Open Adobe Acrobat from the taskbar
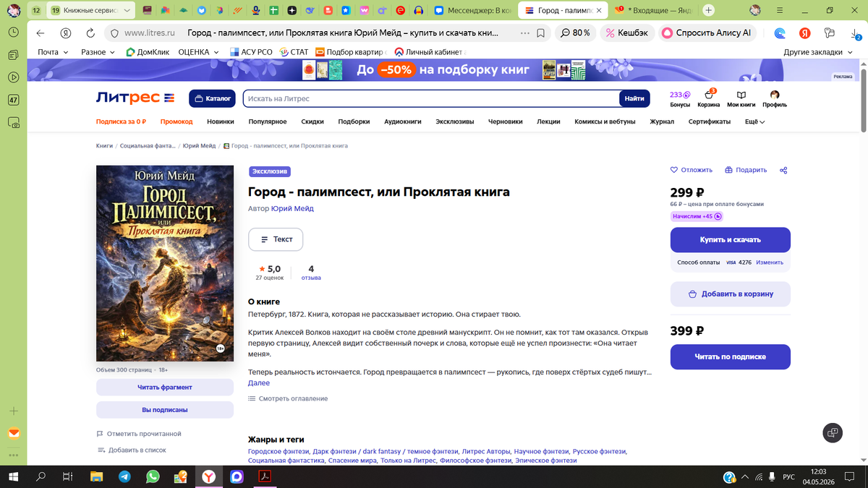 coord(265,476)
